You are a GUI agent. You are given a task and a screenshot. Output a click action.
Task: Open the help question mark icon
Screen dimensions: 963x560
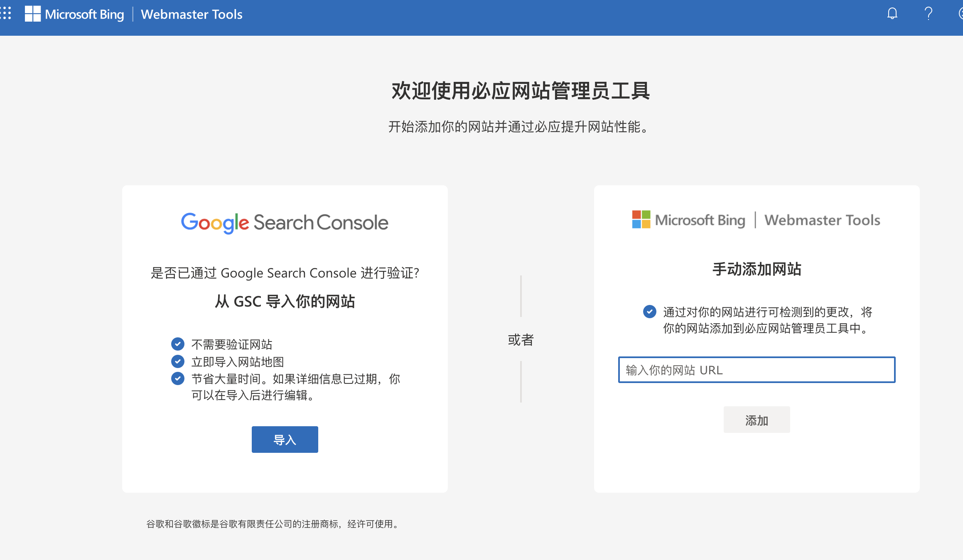tap(928, 14)
